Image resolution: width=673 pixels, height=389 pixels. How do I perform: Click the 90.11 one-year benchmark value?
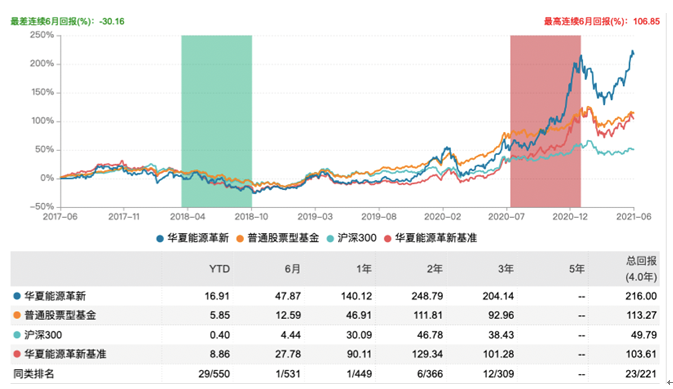(x=359, y=355)
